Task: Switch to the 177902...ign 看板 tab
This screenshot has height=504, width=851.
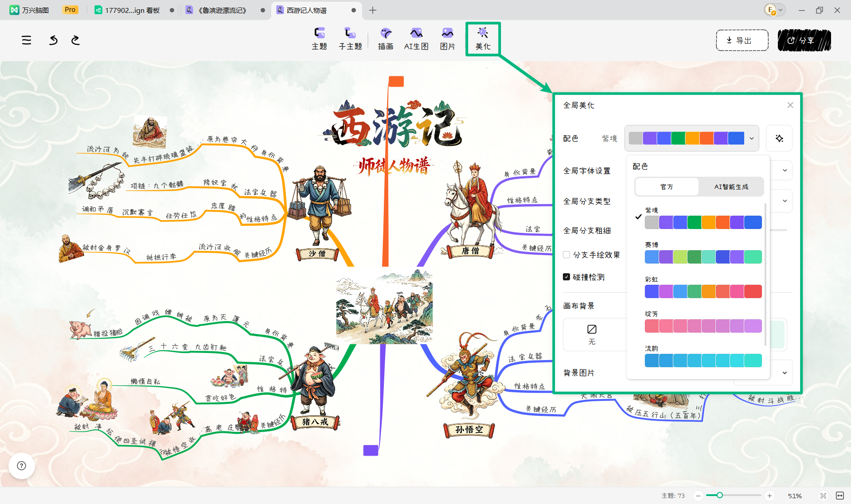Action: (133, 10)
